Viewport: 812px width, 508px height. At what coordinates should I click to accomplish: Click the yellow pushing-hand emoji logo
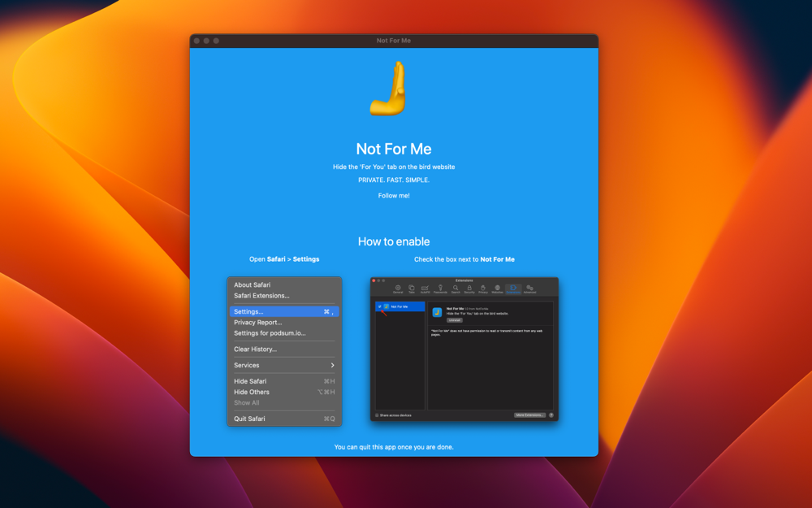click(x=388, y=88)
